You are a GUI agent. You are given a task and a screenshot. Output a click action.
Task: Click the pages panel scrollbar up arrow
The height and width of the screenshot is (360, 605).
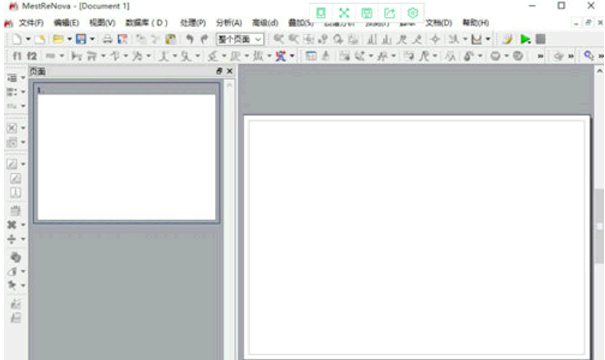tap(230, 85)
